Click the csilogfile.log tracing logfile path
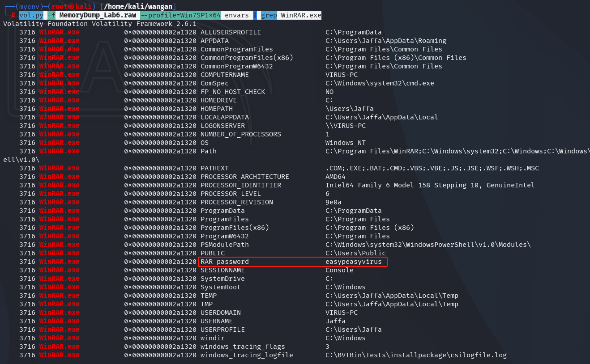Viewport: 590px width, 364px height. 416,355
